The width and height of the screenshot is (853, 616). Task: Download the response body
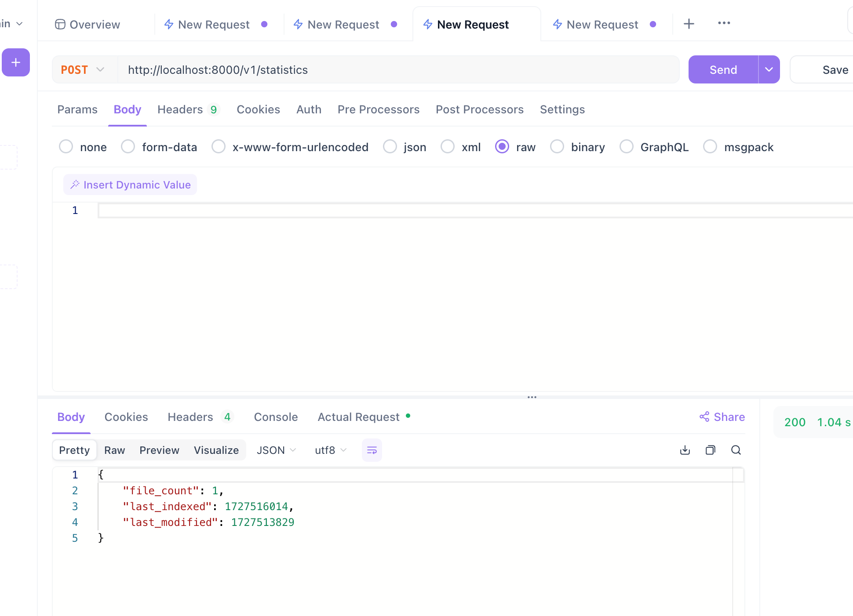click(685, 450)
